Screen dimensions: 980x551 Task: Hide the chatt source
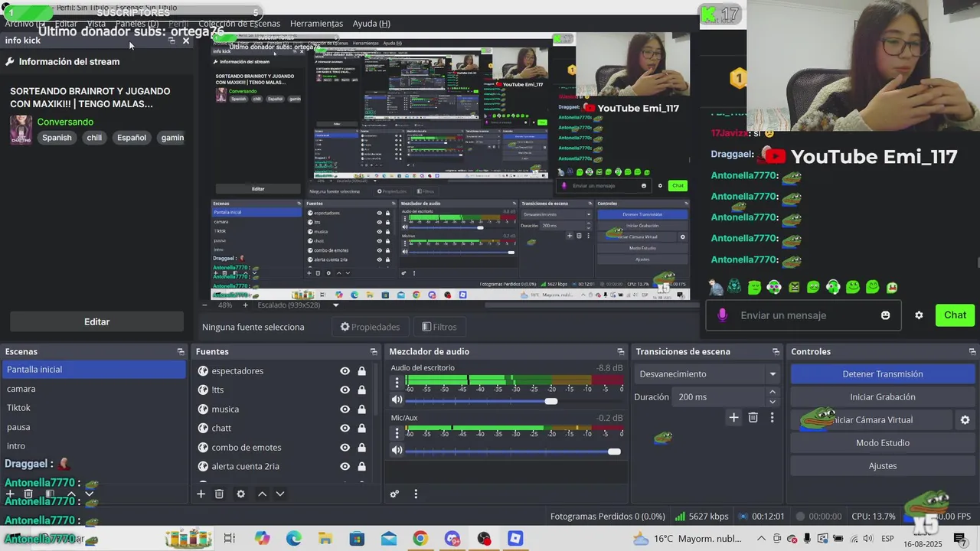345,429
